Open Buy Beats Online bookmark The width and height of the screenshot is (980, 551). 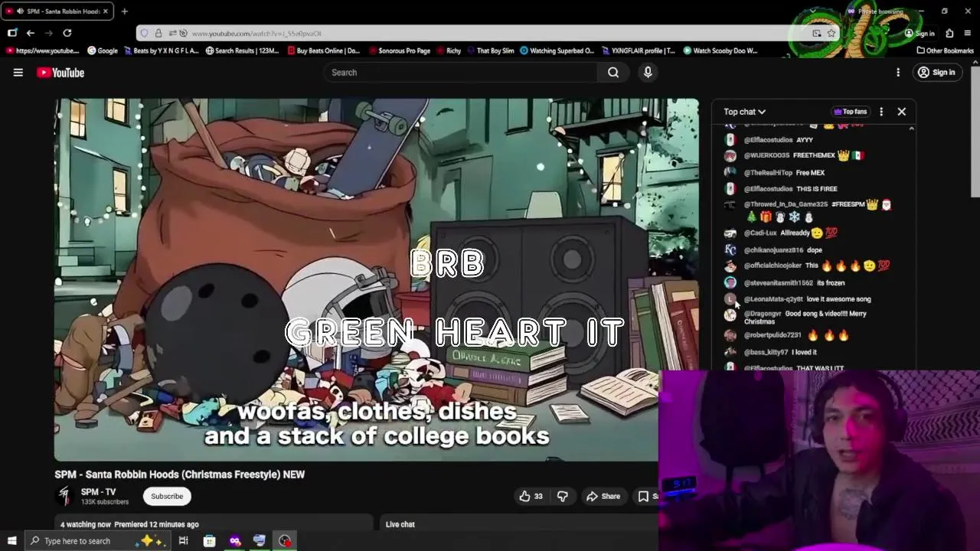[x=324, y=51]
